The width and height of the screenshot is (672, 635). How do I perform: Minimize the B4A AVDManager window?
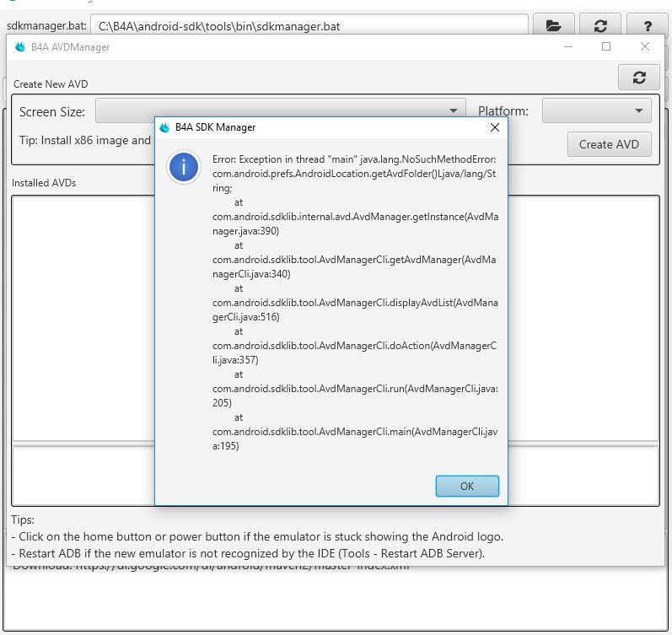tap(568, 46)
